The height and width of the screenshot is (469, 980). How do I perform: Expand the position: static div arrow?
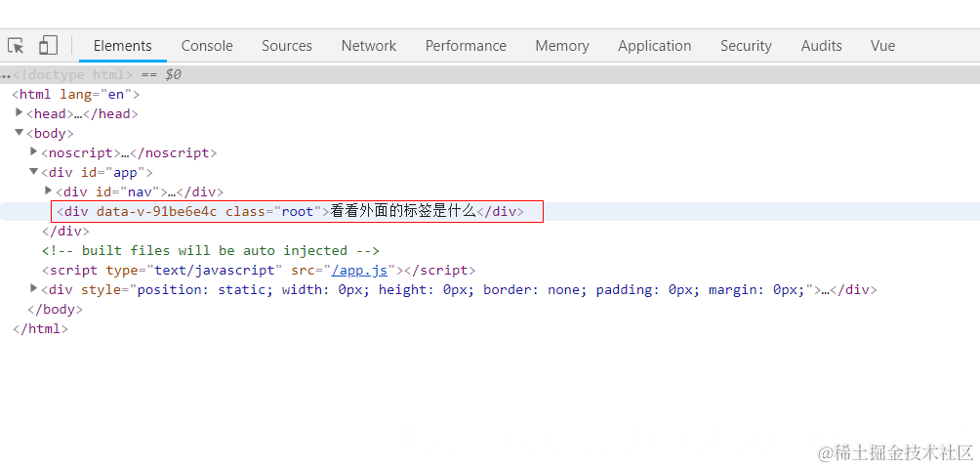coord(34,287)
